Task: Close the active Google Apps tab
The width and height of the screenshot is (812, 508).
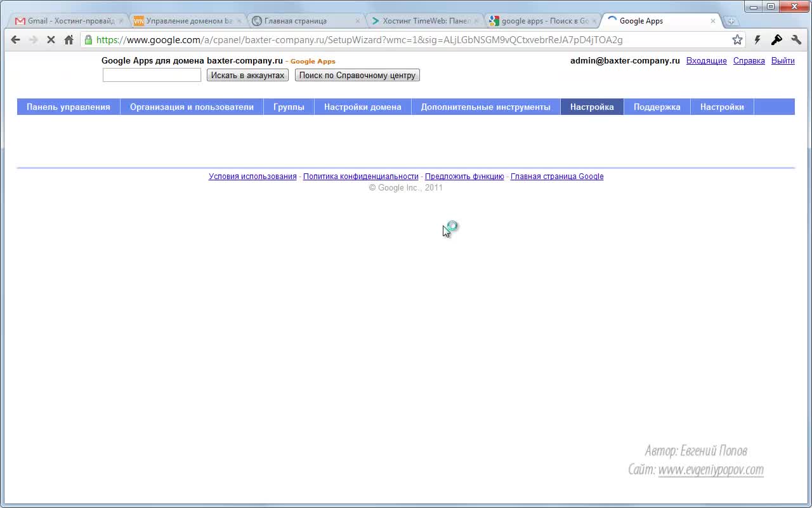Action: pyautogui.click(x=713, y=21)
